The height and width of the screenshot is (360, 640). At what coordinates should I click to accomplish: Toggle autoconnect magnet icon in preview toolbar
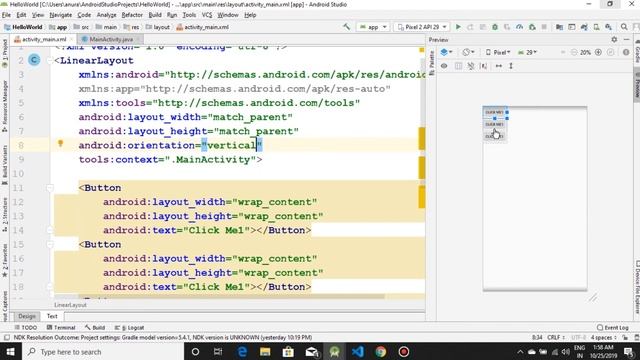[x=471, y=66]
